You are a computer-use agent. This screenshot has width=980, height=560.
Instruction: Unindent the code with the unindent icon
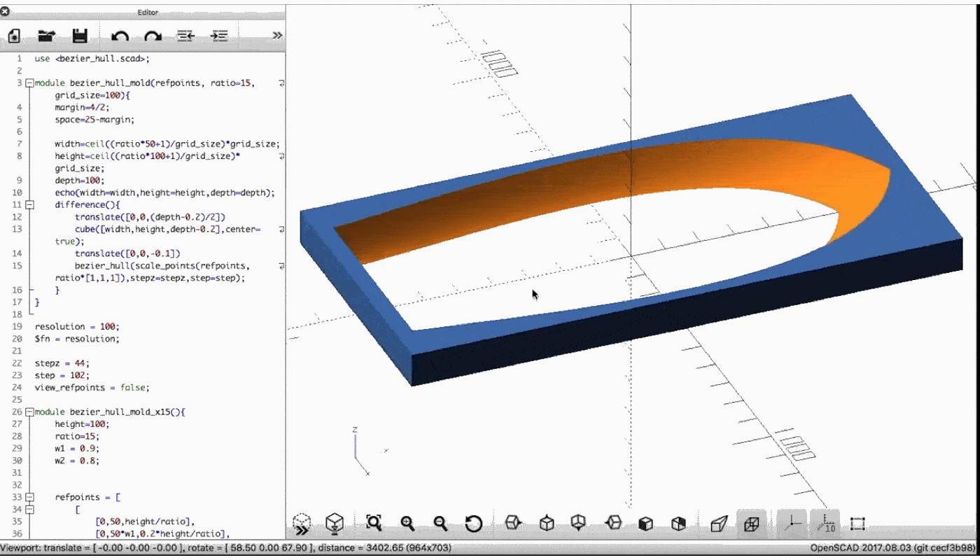click(185, 36)
